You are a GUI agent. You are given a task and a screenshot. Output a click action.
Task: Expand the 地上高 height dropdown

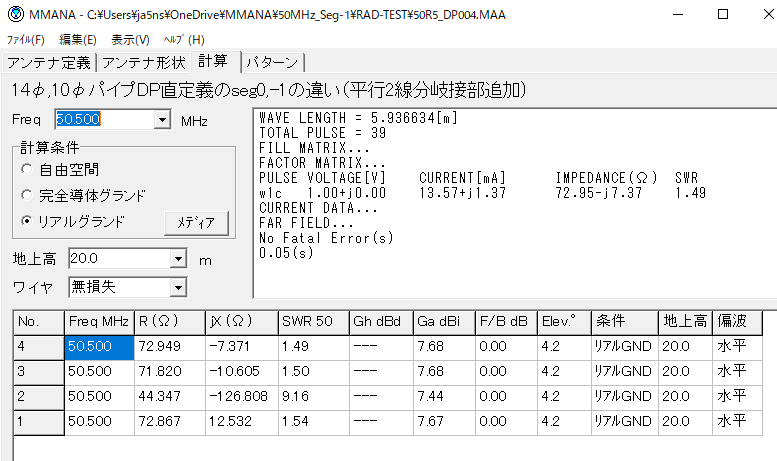(x=178, y=259)
